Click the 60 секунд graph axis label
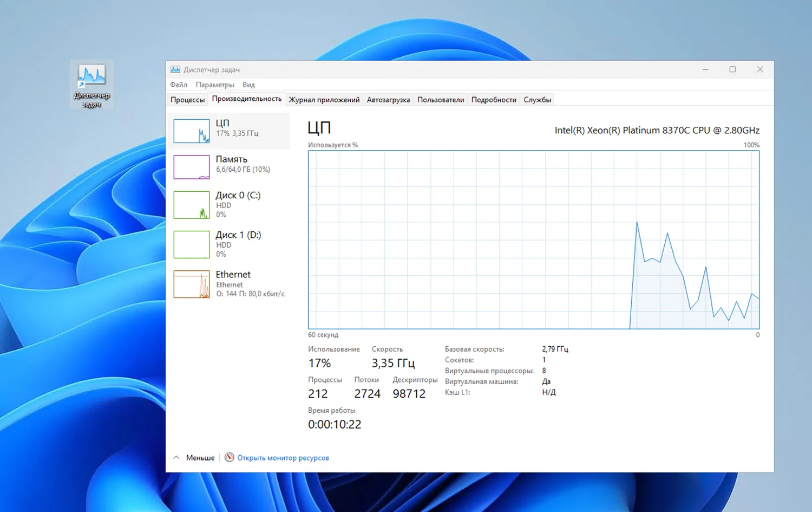The image size is (812, 512). pos(323,335)
